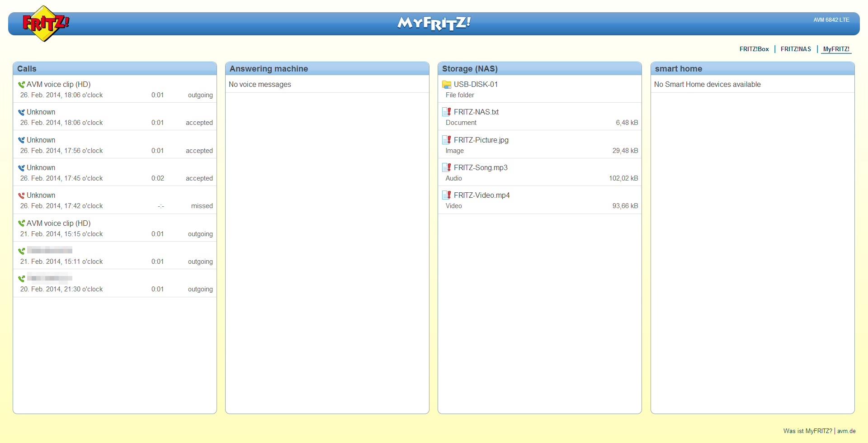868x443 pixels.
Task: Click the FRITZ-Song.mp3 file icon
Action: pyautogui.click(x=447, y=167)
